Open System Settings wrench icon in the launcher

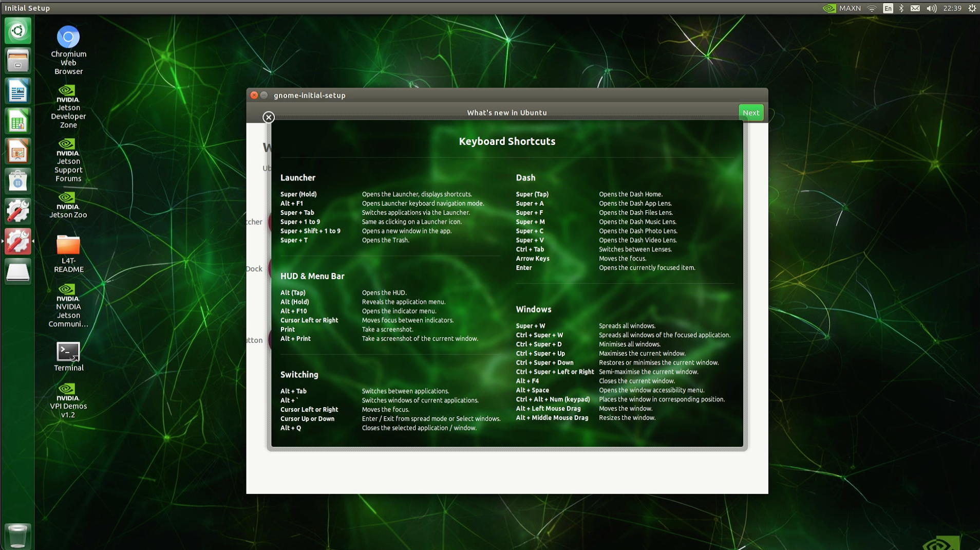coord(18,211)
